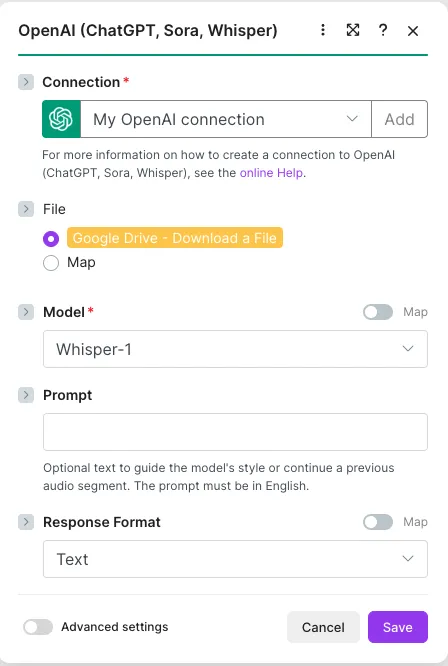The height and width of the screenshot is (666, 448).
Task: Expand the Connection field info arrow
Action: (26, 82)
